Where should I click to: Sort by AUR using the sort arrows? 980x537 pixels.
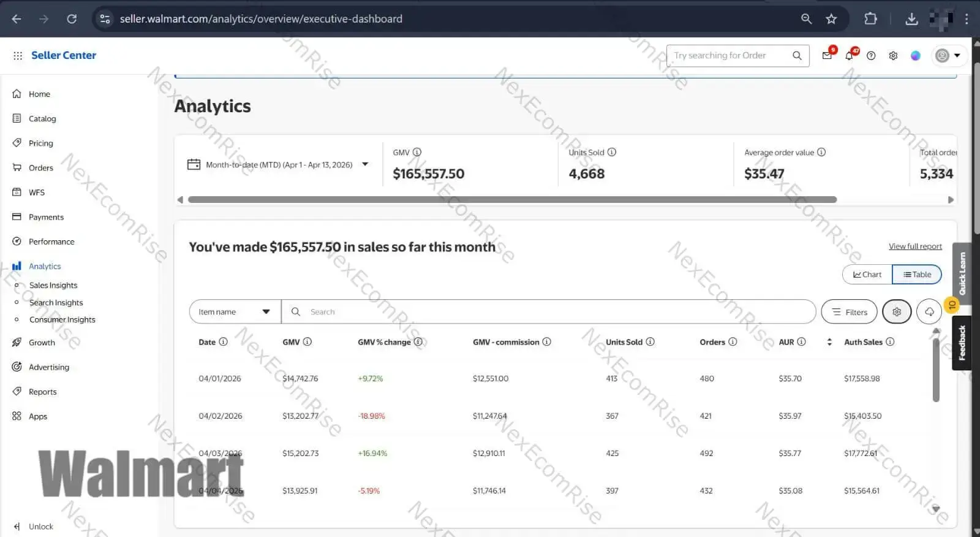click(829, 342)
